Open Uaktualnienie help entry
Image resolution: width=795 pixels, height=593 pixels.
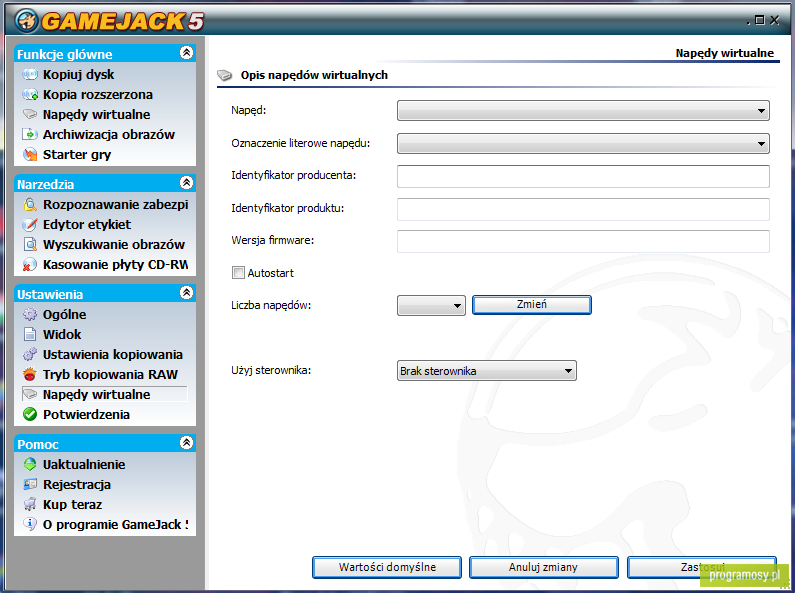[84, 465]
